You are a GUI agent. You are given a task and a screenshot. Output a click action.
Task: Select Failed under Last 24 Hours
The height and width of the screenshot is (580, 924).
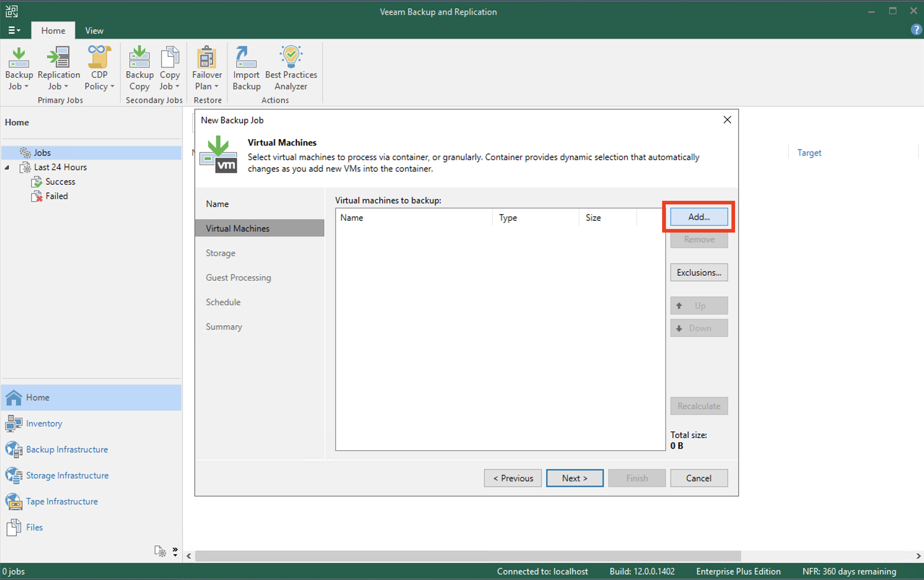pyautogui.click(x=57, y=196)
